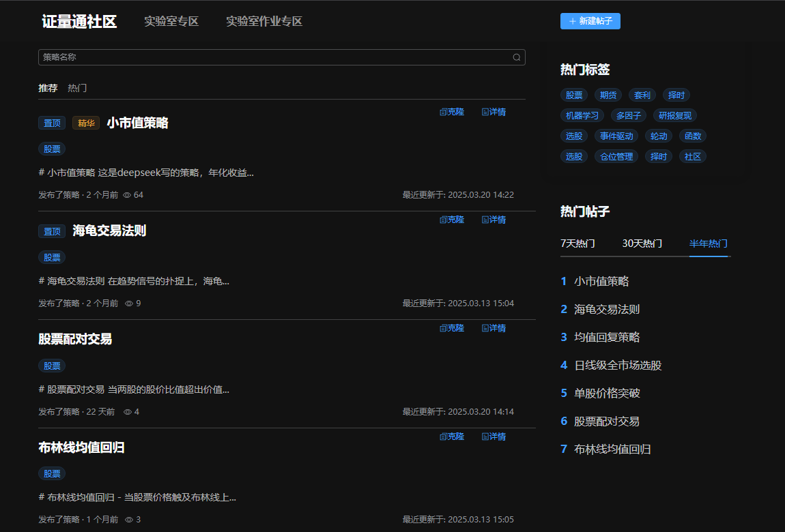This screenshot has height=532, width=785.
Task: Open the 股票配对交易 post title
Action: pos(75,339)
